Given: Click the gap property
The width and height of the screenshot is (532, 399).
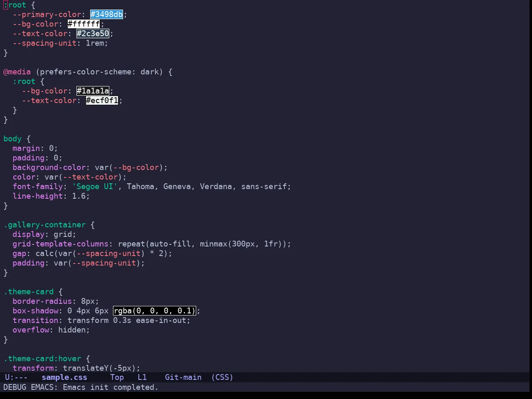Looking at the screenshot, I should pyautogui.click(x=20, y=254).
